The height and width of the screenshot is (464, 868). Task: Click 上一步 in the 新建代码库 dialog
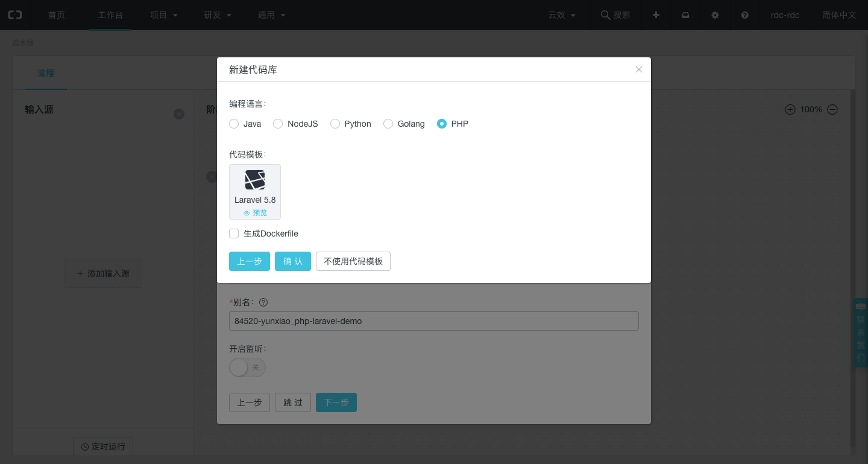(250, 261)
